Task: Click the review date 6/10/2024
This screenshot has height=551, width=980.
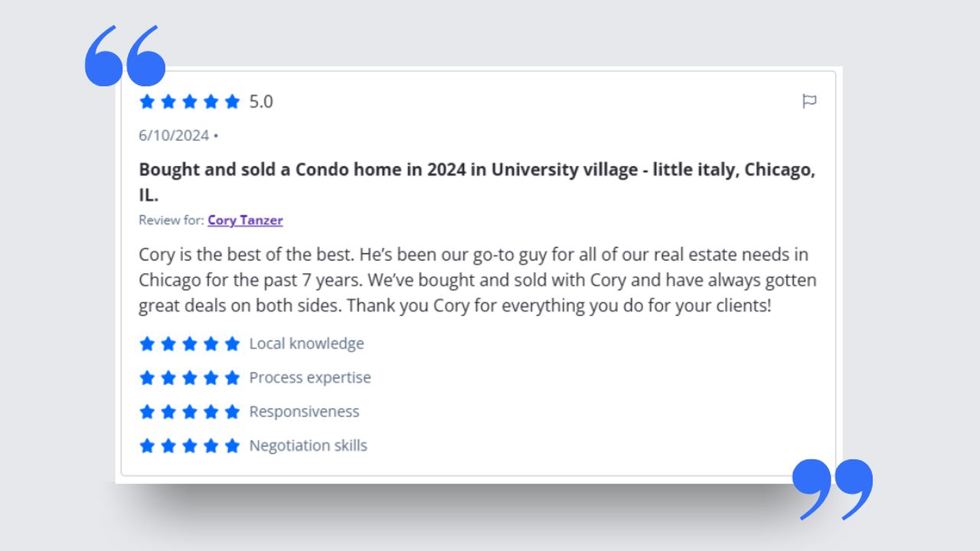Action: tap(174, 135)
